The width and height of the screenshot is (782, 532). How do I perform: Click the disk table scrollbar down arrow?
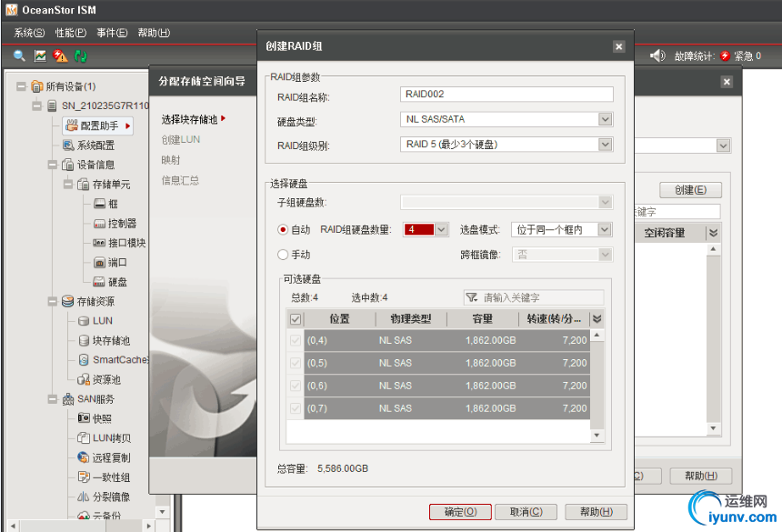click(597, 436)
